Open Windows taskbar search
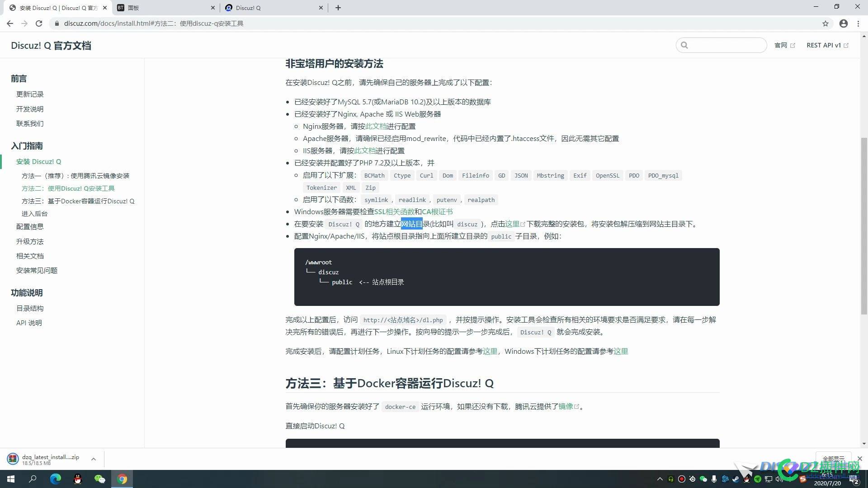 (x=33, y=479)
